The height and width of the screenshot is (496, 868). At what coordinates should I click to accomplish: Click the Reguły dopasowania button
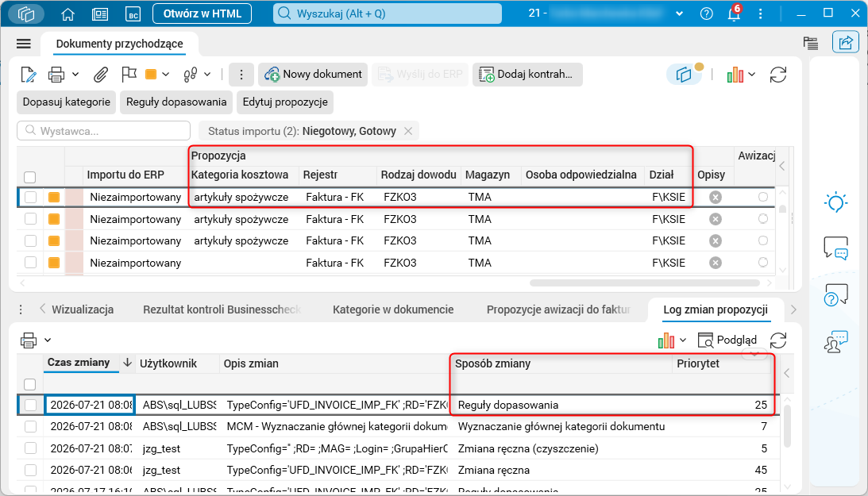(176, 102)
